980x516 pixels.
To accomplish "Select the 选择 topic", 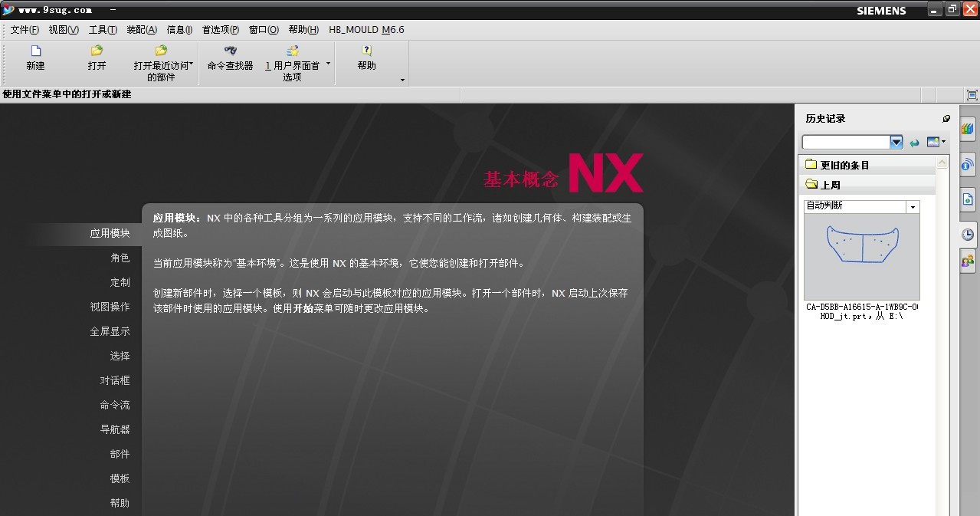I will click(120, 356).
